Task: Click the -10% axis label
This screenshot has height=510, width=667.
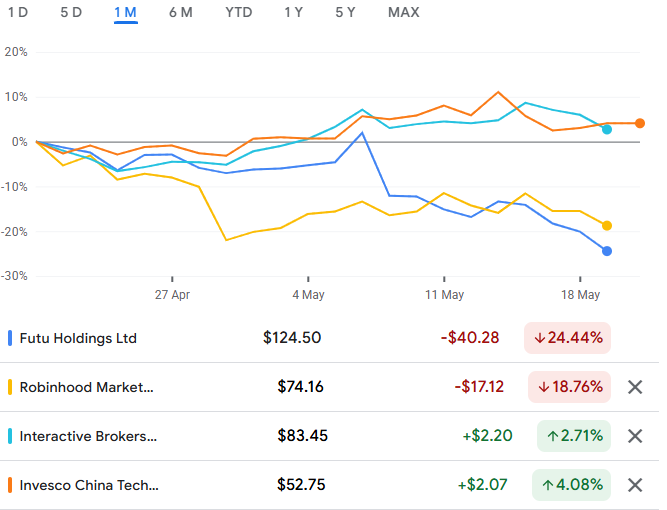Action: click(14, 187)
